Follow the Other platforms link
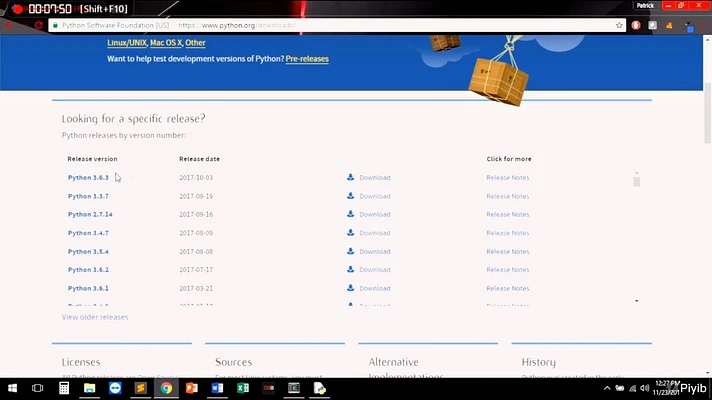The width and height of the screenshot is (712, 400). tap(195, 43)
